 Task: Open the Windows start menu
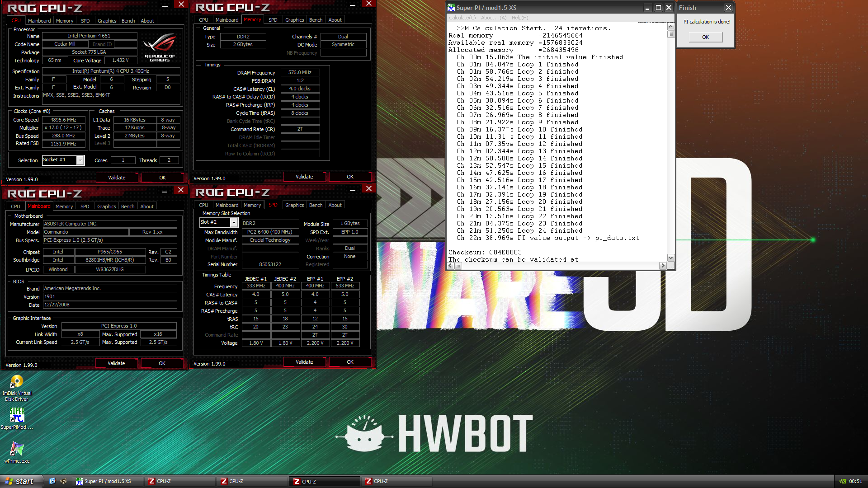[21, 481]
